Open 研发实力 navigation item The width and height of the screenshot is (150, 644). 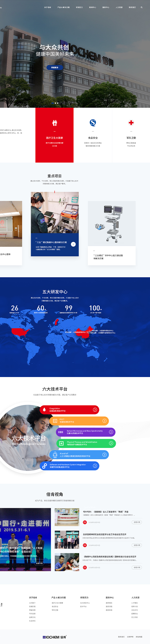[79, 7]
